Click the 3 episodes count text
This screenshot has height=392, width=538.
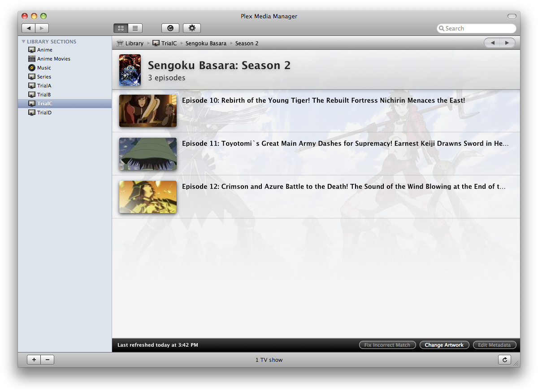click(167, 78)
